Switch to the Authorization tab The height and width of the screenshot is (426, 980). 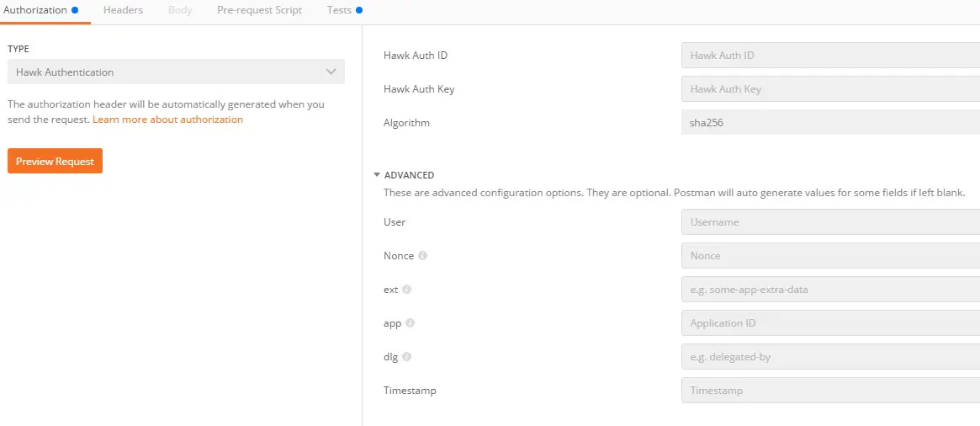35,10
